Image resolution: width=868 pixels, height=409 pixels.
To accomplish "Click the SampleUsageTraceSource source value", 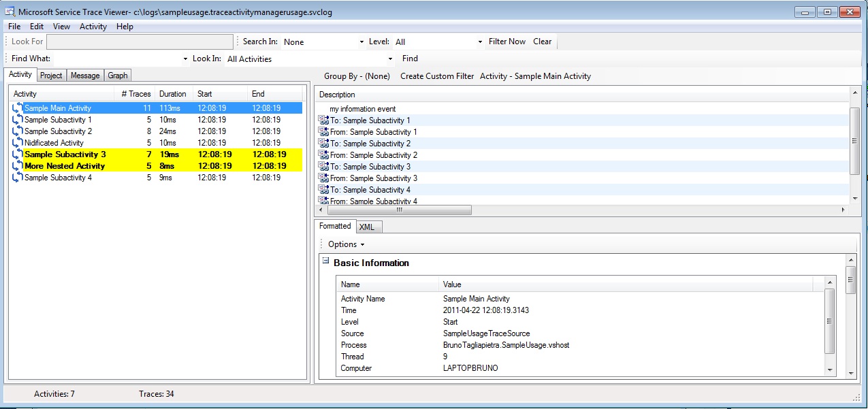I will [x=486, y=333].
